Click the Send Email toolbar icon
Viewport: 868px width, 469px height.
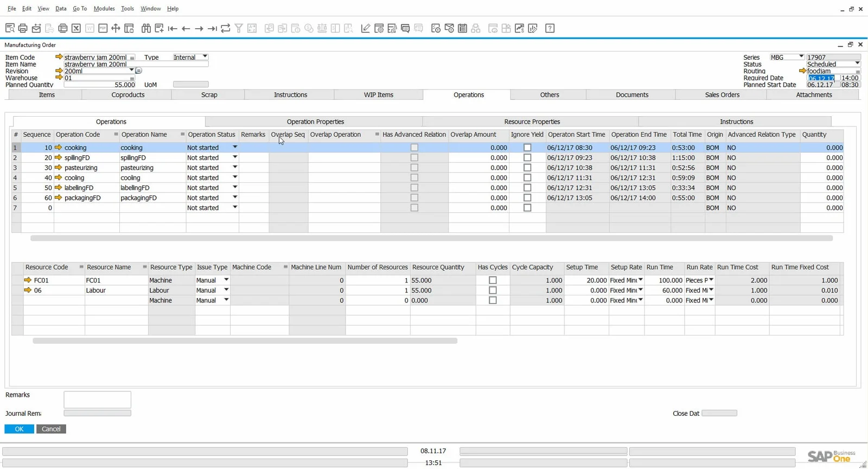36,28
